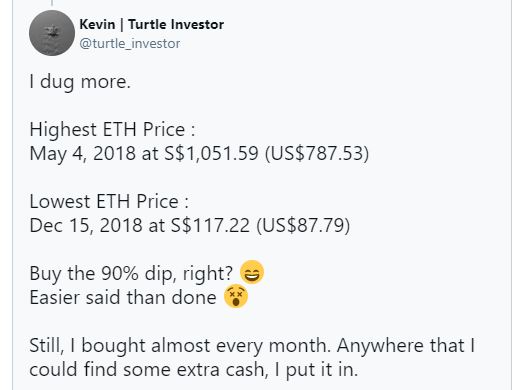Viewport: 524px width, 390px height.
Task: Open the Kevin | Turtle Investor display name
Action: pos(152,24)
